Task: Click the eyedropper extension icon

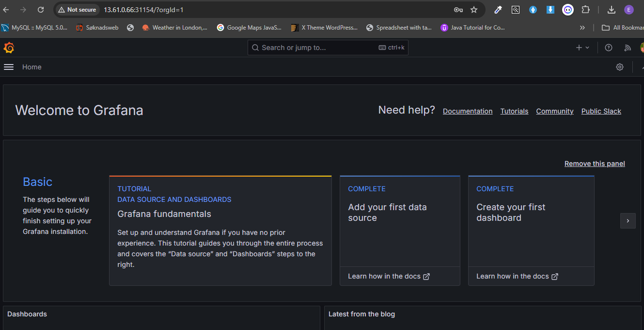Action: tap(498, 10)
